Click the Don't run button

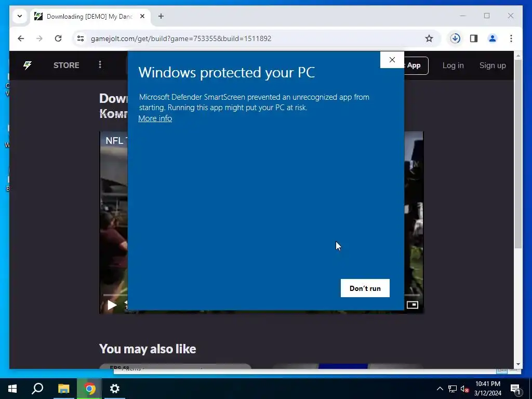pos(365,288)
